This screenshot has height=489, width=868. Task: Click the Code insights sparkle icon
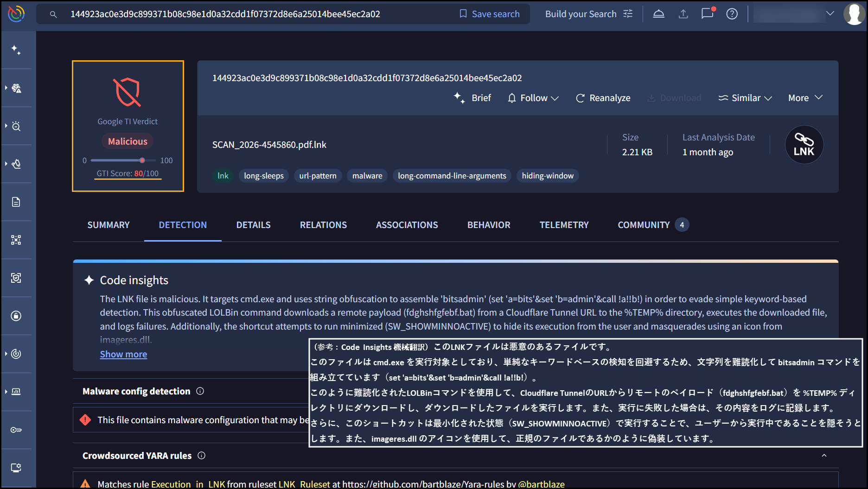(89, 280)
